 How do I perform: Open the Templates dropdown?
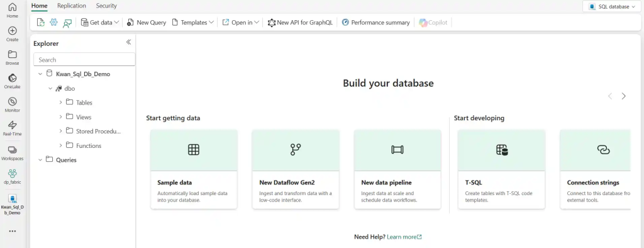(192, 23)
